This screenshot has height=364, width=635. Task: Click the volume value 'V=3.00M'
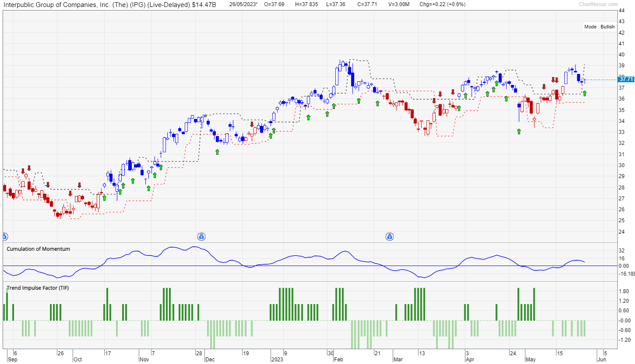[399, 4]
